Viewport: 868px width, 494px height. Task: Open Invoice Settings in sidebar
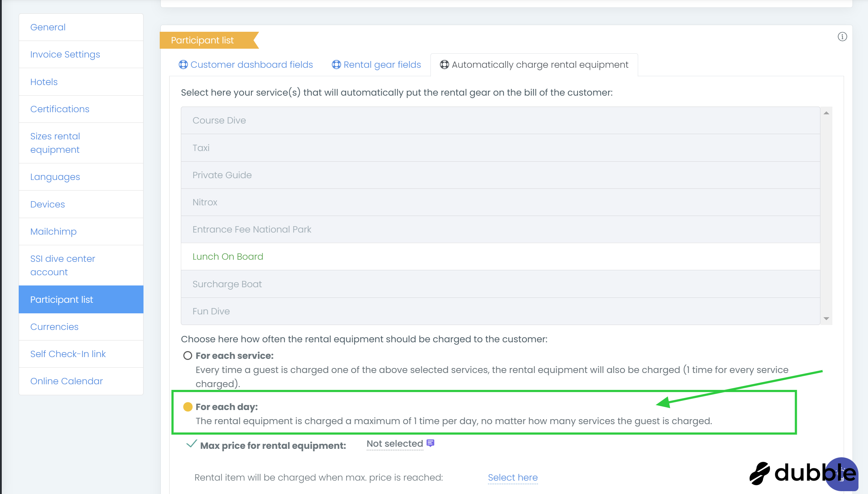point(65,54)
